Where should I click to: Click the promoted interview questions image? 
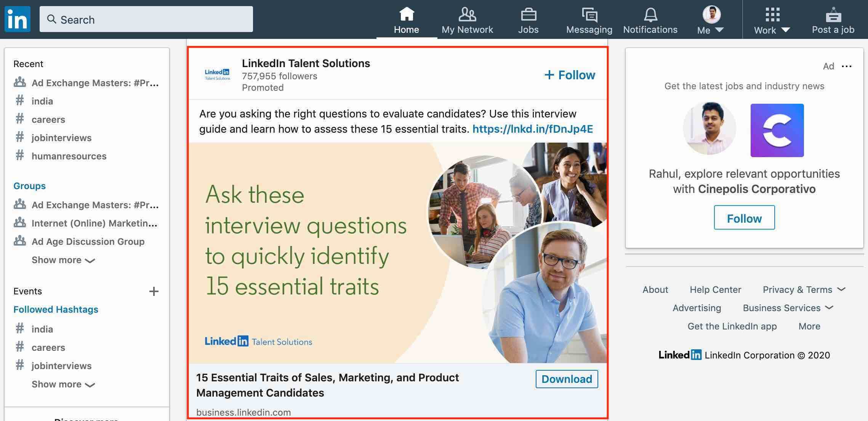point(398,253)
